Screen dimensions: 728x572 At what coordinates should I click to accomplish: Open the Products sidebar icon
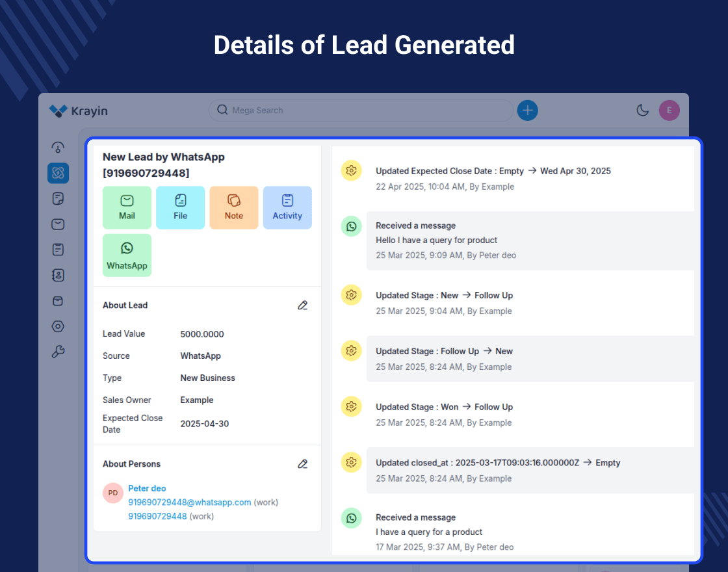coord(58,301)
